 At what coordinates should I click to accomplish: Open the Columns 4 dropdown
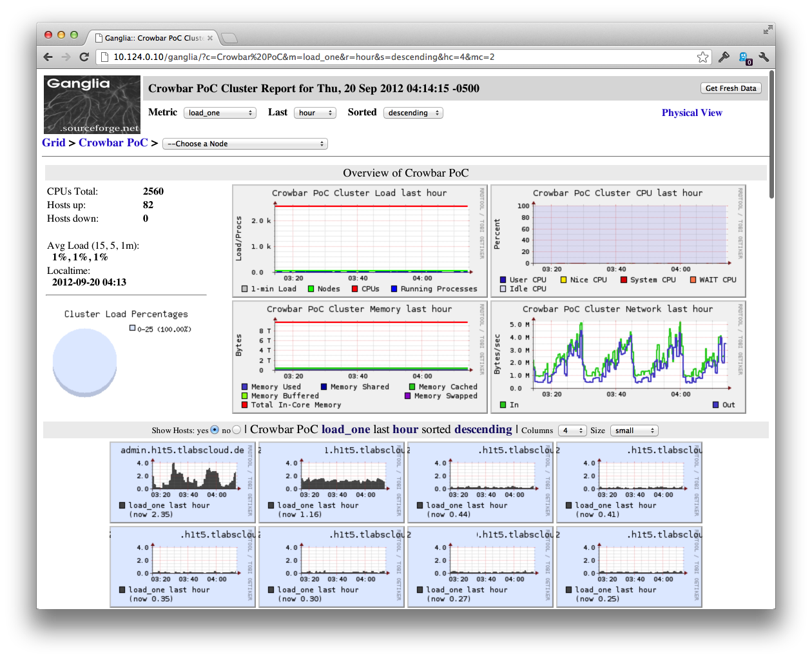pos(572,431)
